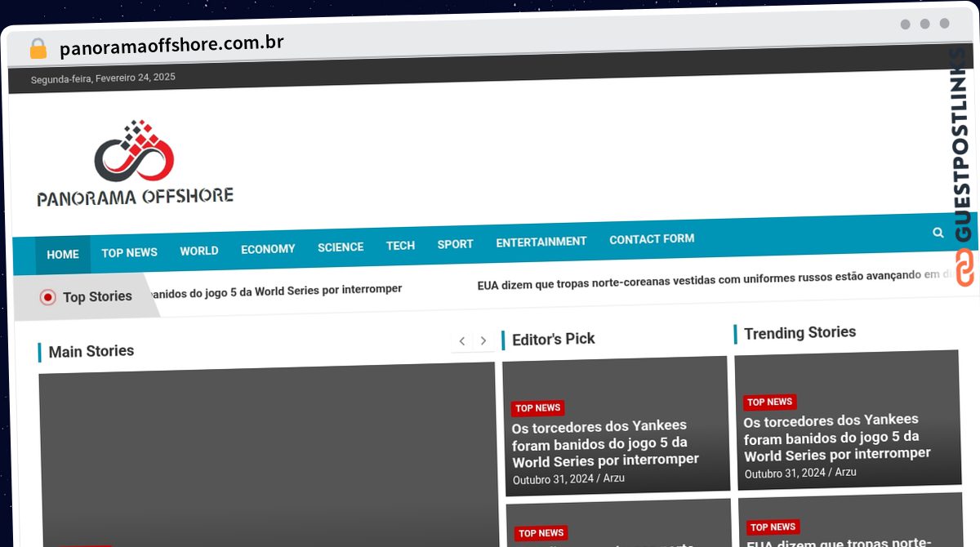The height and width of the screenshot is (547, 980).
Task: Click Arzu author link in Editor's Pick
Action: coord(614,478)
